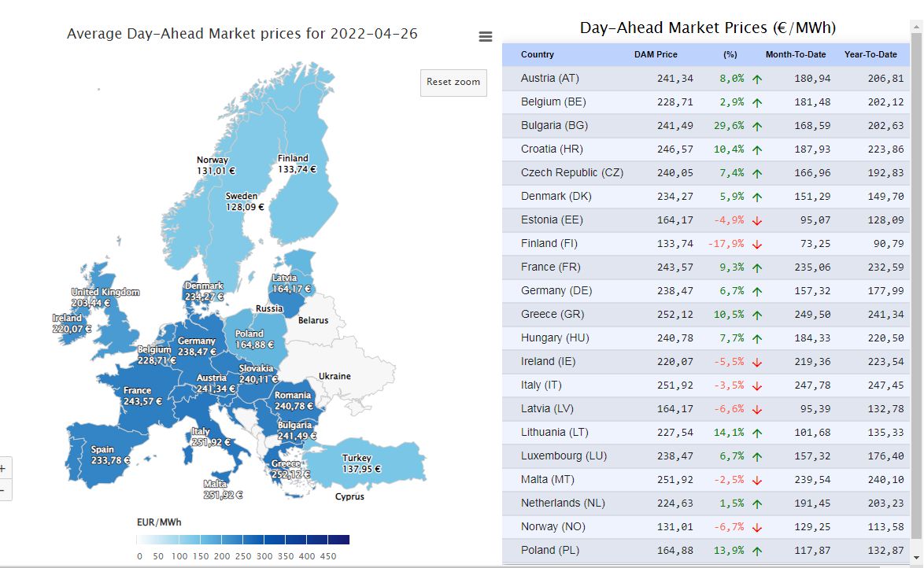Sort table by Country column header
Viewport: 924px width, 568px height.
pos(538,55)
